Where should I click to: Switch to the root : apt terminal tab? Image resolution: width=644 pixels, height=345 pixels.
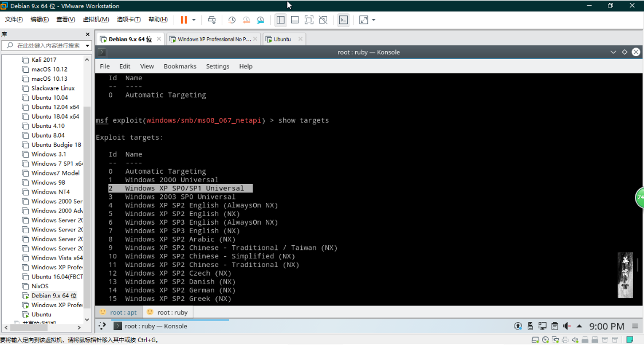[x=118, y=312]
